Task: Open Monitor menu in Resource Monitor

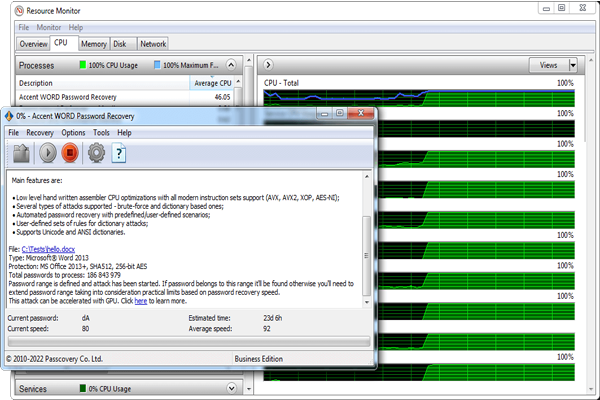Action: 49,28
